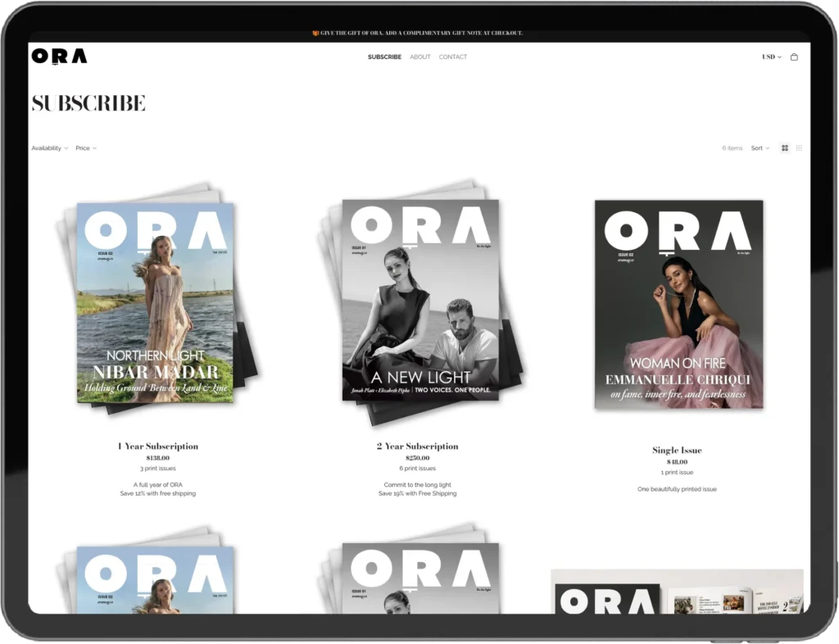Click the '6 print issues' text
Viewport: 839px width, 644px height.
tap(417, 469)
